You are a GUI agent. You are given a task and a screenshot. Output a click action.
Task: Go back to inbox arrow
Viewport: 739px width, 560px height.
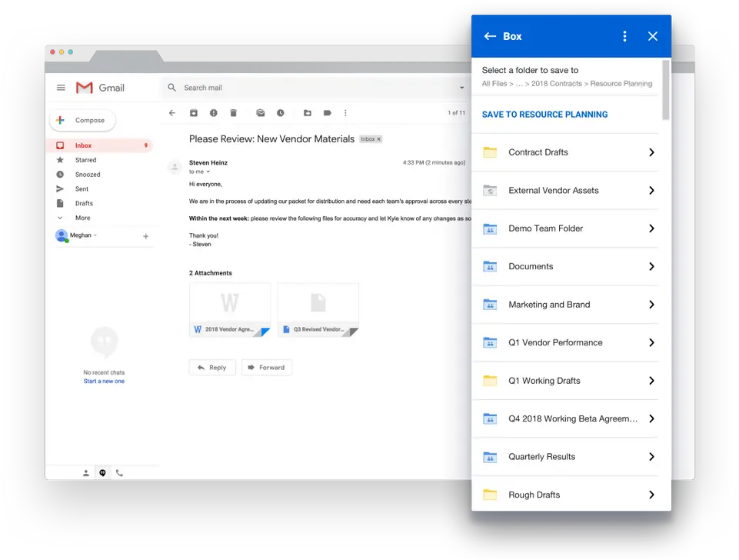click(172, 113)
